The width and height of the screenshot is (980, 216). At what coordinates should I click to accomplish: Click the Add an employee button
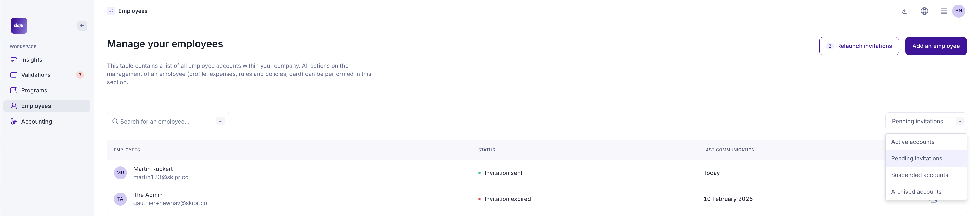[x=936, y=46]
